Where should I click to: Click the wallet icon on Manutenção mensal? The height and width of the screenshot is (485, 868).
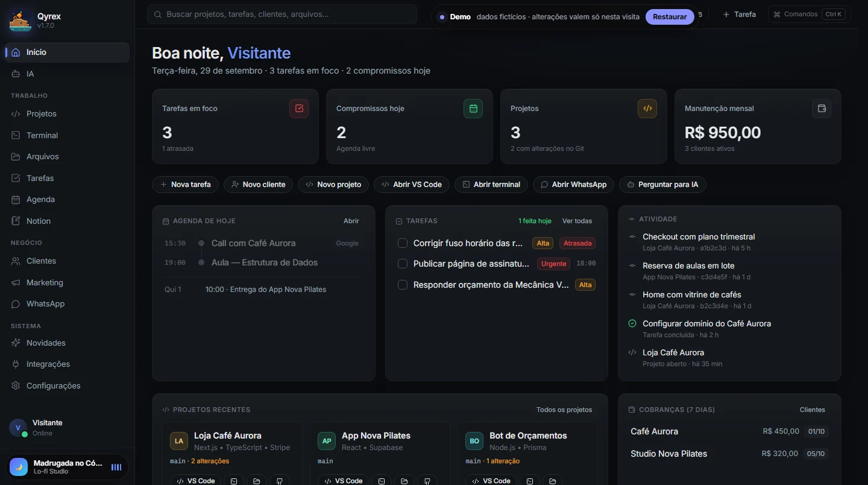(822, 109)
